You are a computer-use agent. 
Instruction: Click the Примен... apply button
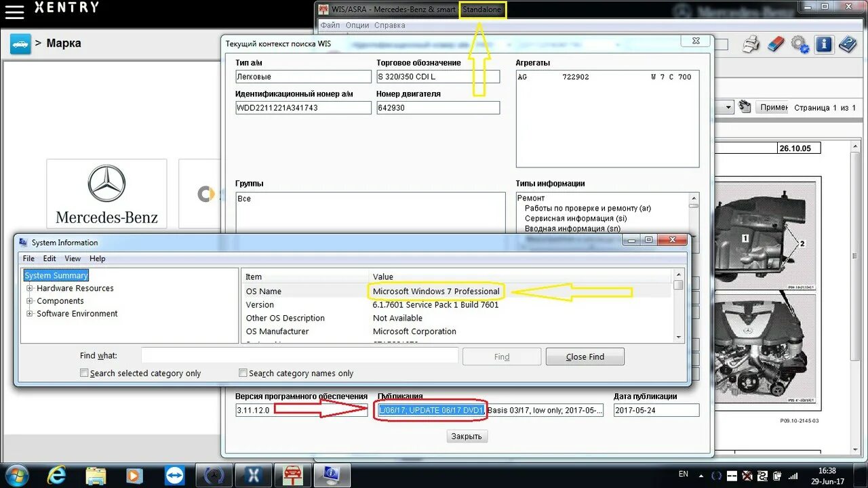(773, 107)
